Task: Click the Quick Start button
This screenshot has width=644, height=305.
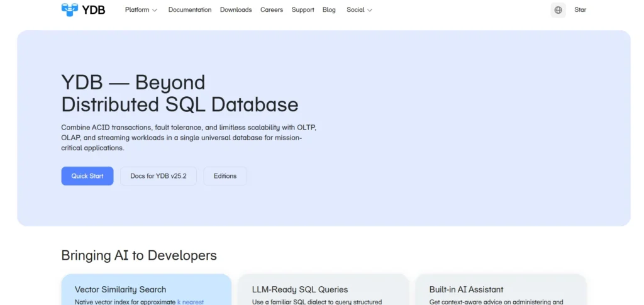Action: click(87, 175)
